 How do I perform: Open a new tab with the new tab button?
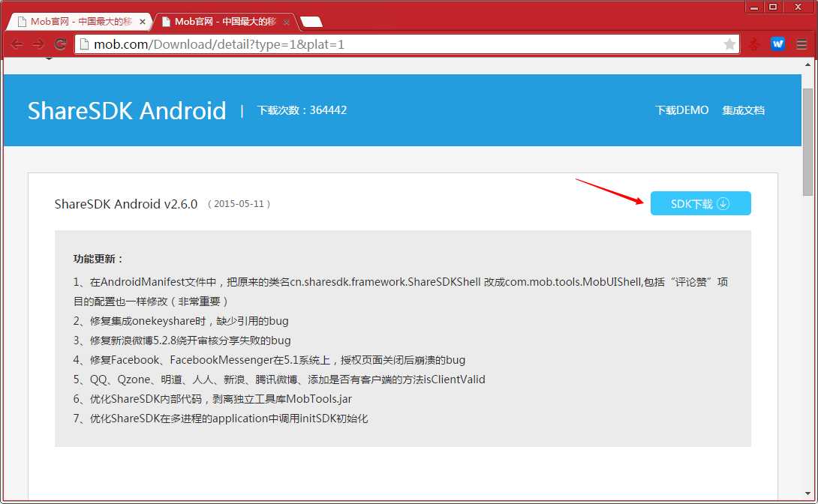(x=311, y=22)
